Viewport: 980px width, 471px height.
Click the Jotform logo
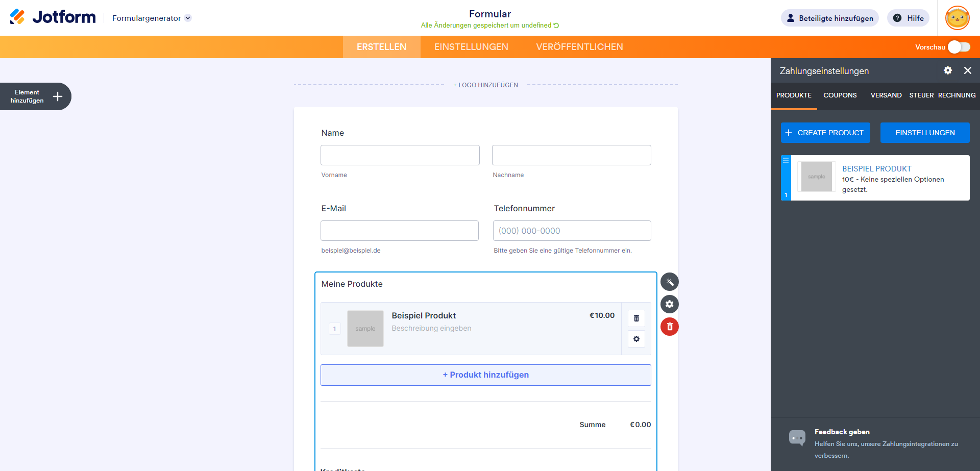pos(53,17)
